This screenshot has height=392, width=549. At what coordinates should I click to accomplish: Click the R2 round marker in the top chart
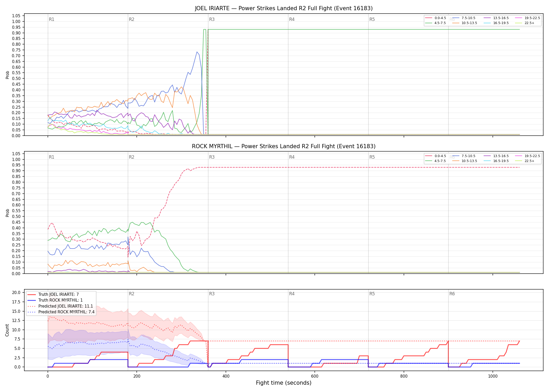pos(131,19)
